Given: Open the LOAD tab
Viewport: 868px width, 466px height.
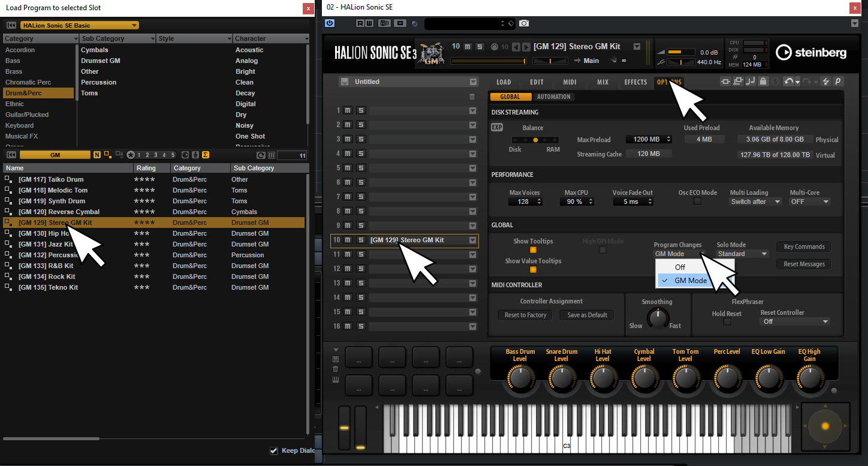Looking at the screenshot, I should (504, 82).
